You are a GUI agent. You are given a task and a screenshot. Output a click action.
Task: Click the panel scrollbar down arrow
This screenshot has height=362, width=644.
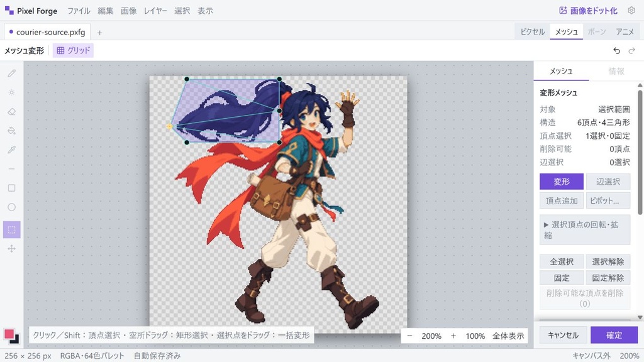[640, 317]
